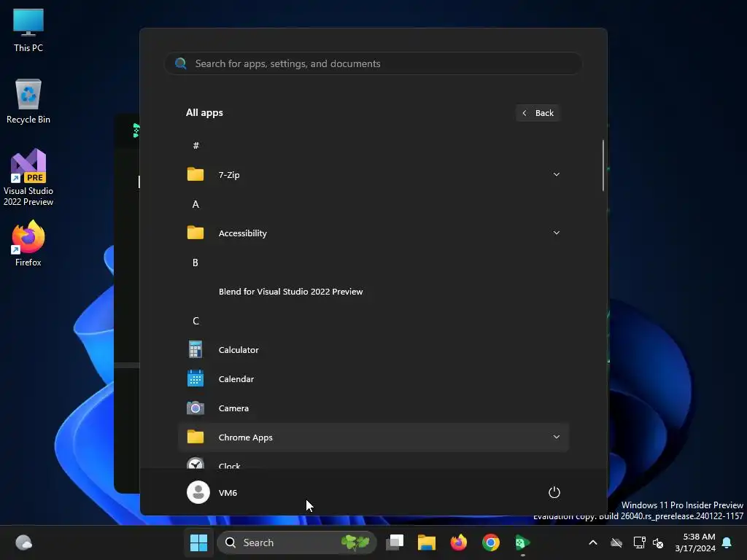This screenshot has width=747, height=560.
Task: Launch the Calculator app icon
Action: (x=196, y=349)
